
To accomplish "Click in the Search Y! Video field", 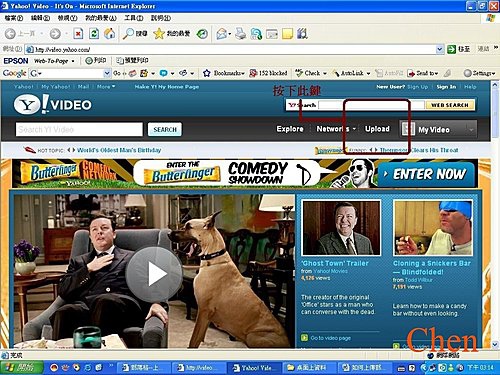I will (79, 129).
